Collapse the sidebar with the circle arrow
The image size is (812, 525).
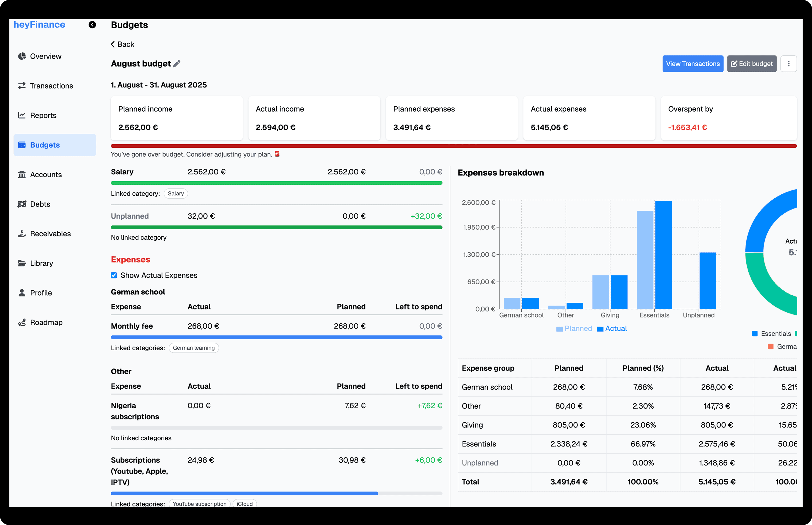pos(92,25)
